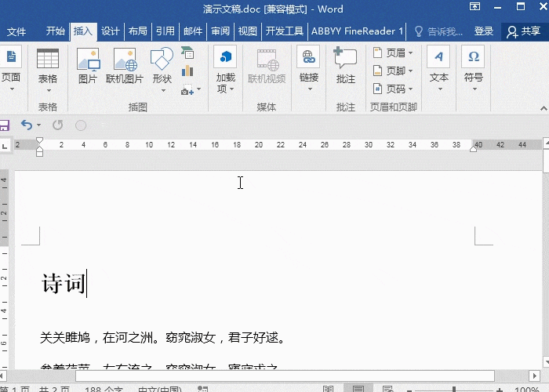Undo the last action

(x=27, y=125)
